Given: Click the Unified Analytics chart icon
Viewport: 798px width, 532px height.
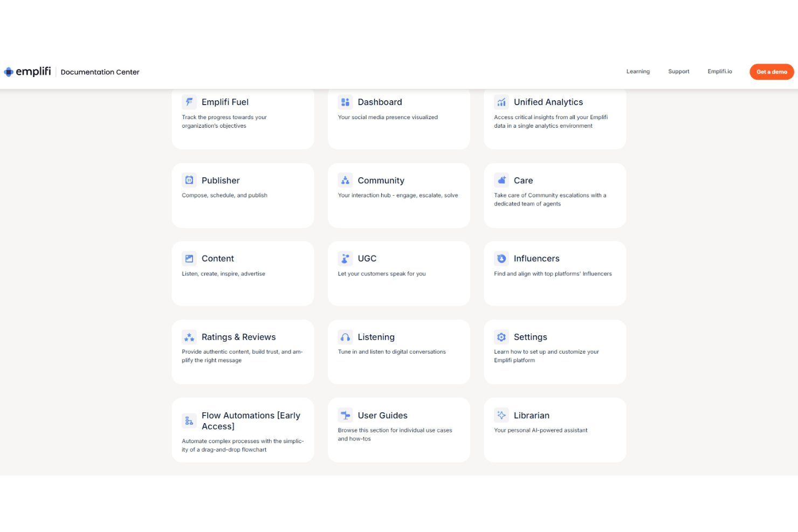Looking at the screenshot, I should tap(501, 102).
